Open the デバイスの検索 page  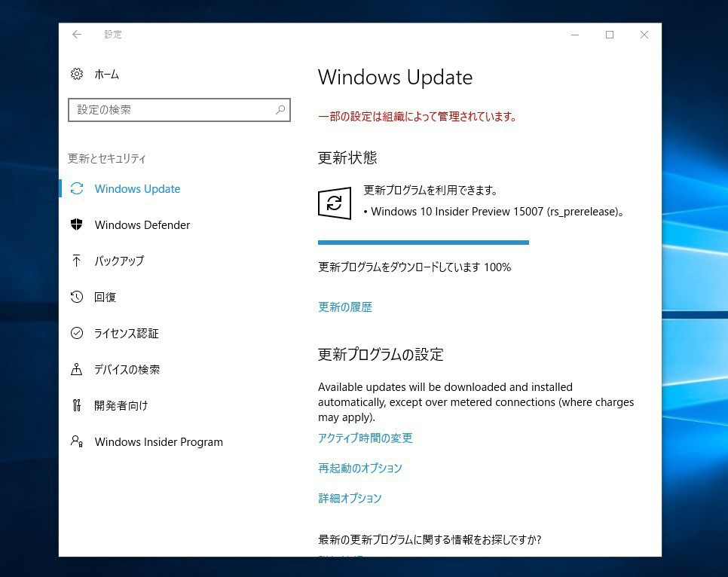127,370
